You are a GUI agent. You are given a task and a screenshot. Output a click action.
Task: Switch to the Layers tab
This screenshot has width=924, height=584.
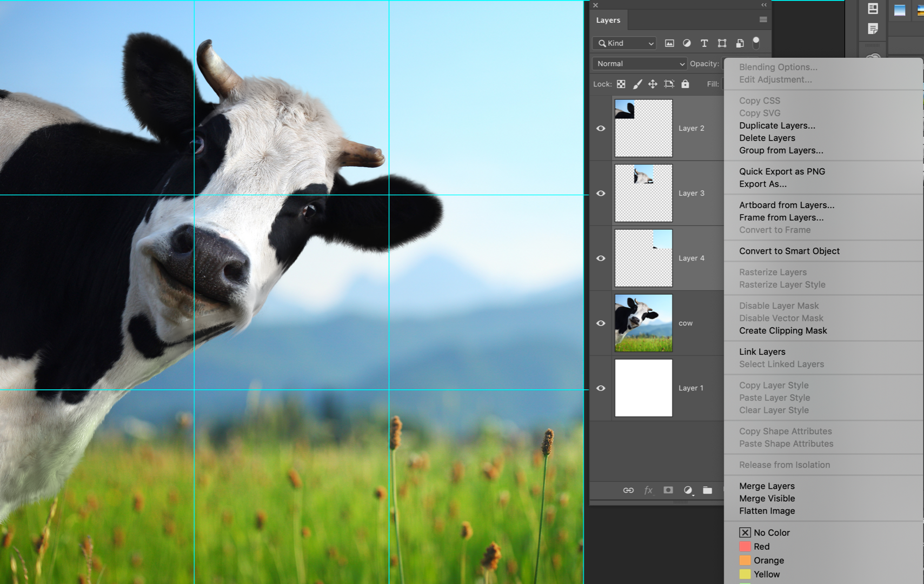[608, 20]
